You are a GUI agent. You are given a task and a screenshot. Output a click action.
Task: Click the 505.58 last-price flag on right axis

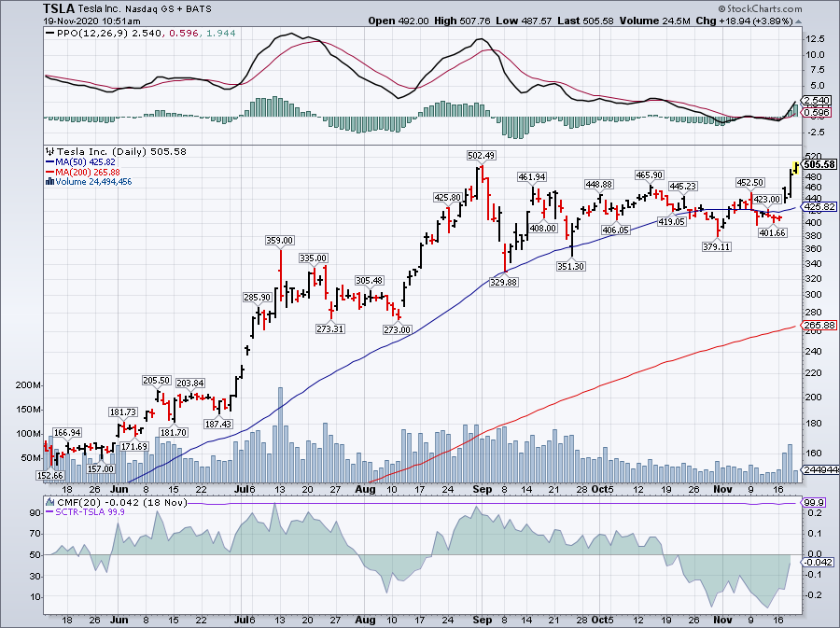[819, 165]
